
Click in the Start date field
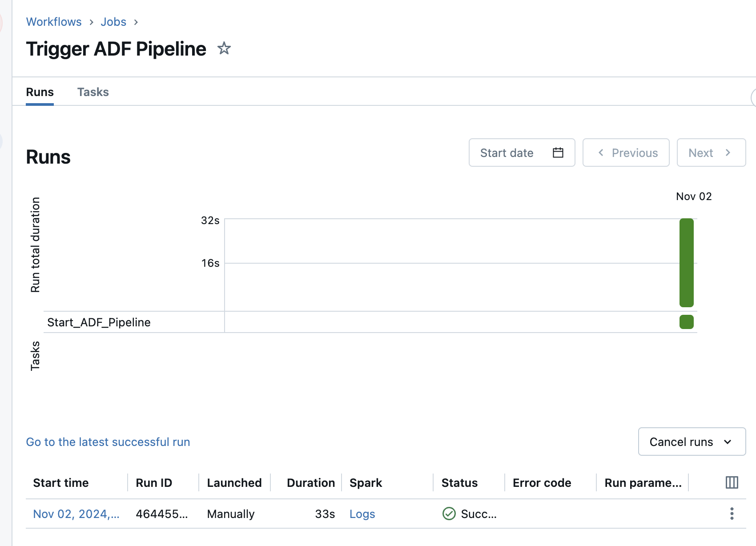click(507, 153)
